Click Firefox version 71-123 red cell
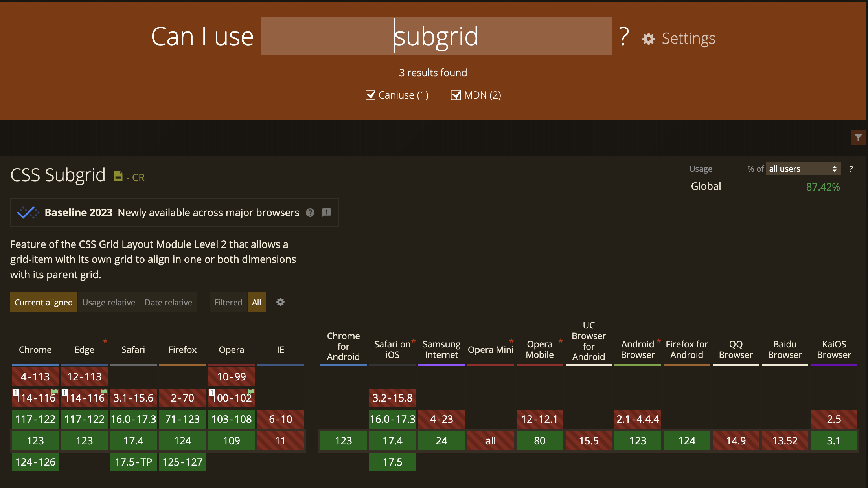This screenshot has width=868, height=488. point(181,419)
